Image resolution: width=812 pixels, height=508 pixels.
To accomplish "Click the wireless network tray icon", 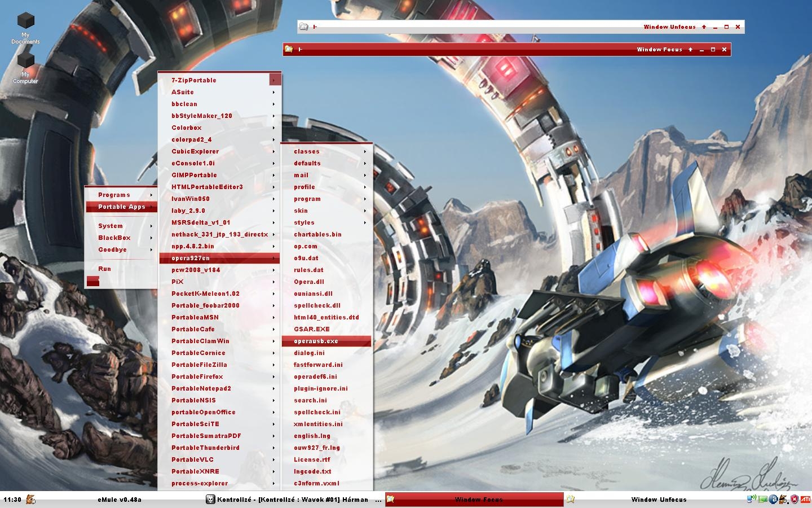I will 752,499.
